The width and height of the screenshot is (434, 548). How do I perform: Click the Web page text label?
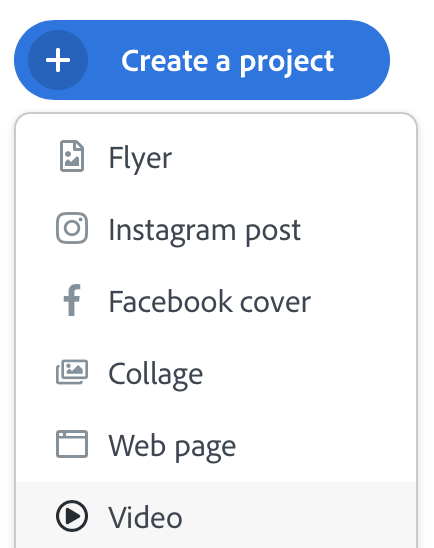coord(172,447)
